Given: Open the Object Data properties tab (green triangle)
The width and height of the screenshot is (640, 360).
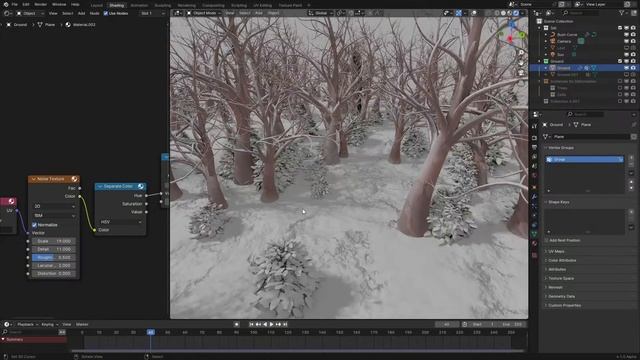Looking at the screenshot, I should 534,234.
